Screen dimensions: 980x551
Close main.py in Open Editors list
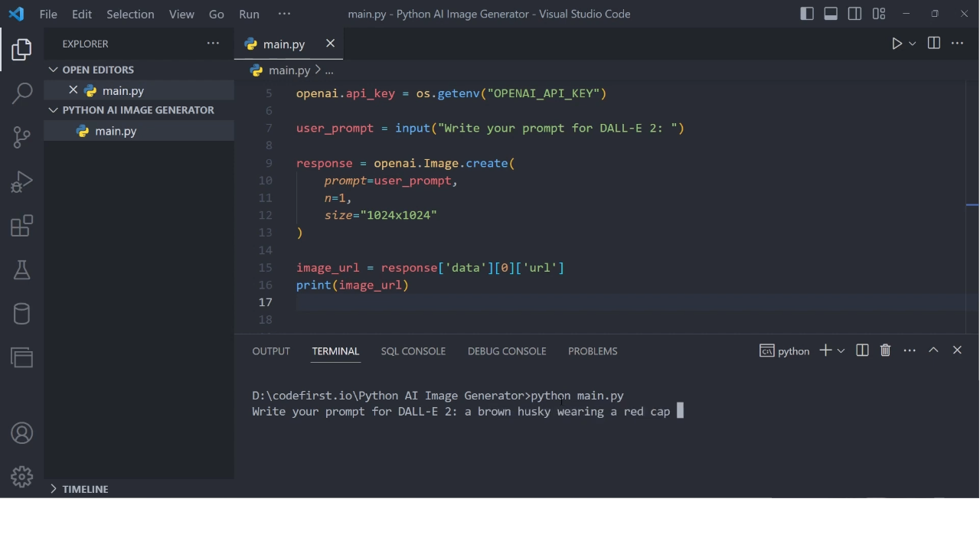click(73, 90)
